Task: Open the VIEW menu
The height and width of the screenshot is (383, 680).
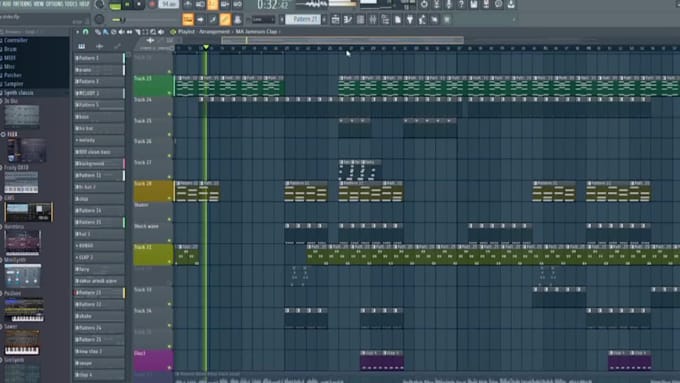Action: (x=39, y=3)
